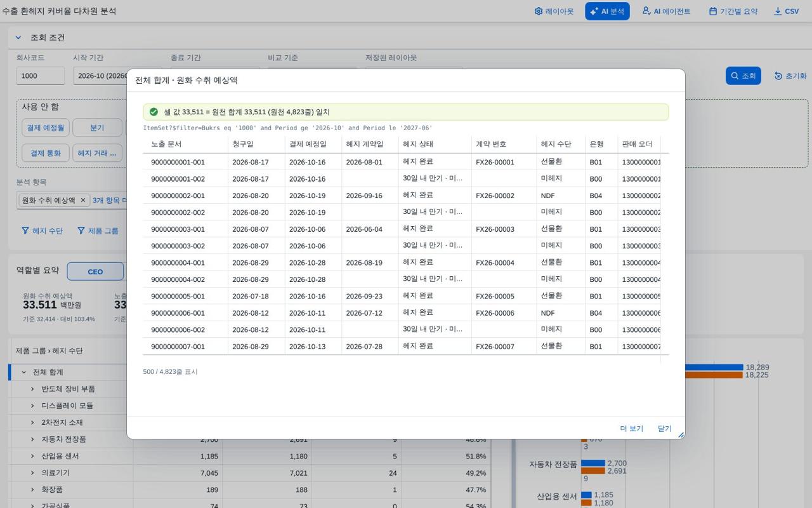Click the 회사코드 input field
Screen dimensions: 812x508
pos(40,76)
